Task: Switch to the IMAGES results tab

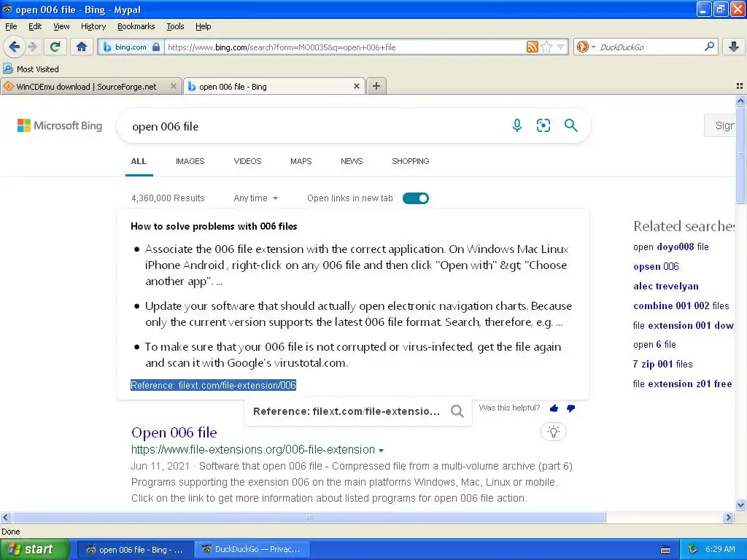Action: point(190,161)
